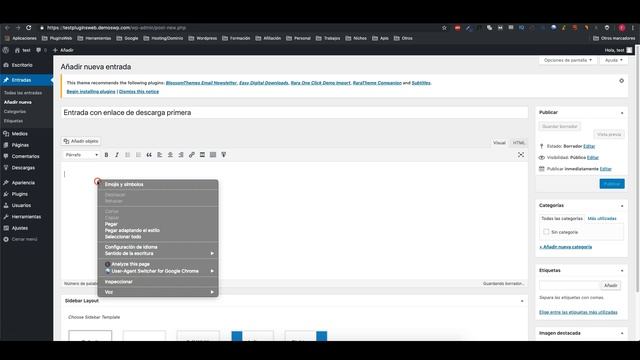Image resolution: width=640 pixels, height=360 pixels.
Task: Open the Párrafo format dropdown
Action: tap(81, 155)
